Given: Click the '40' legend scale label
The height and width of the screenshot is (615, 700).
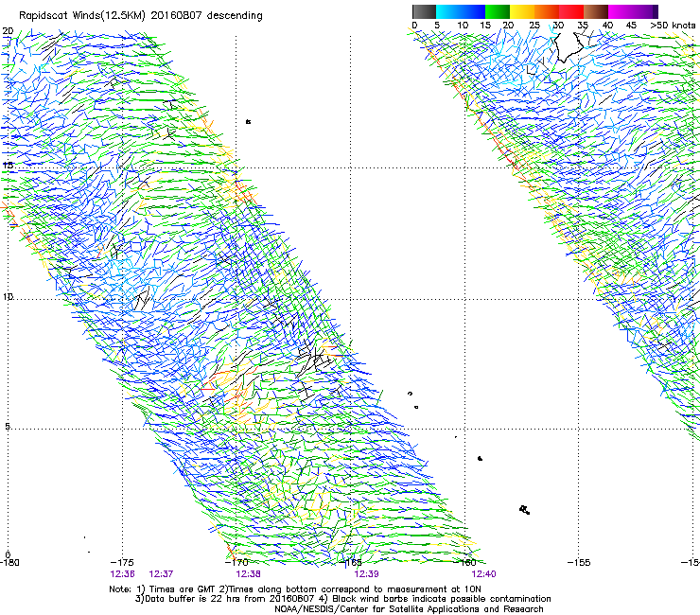Looking at the screenshot, I should tap(607, 26).
